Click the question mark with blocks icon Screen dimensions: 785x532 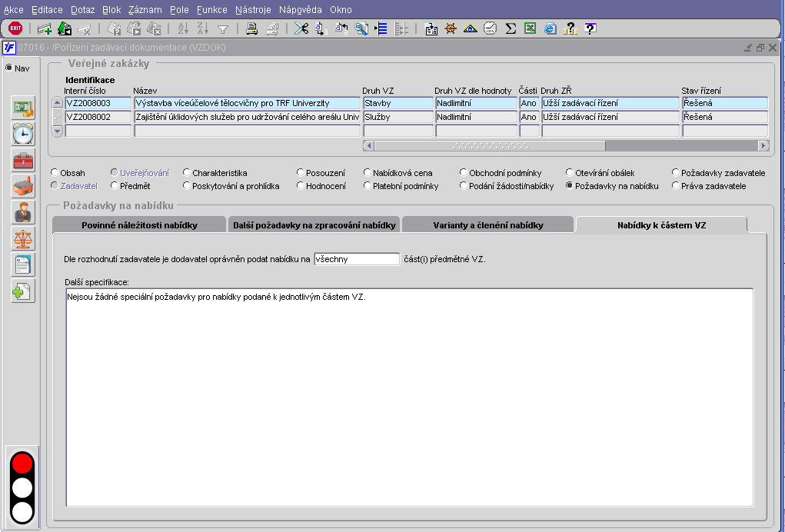[570, 29]
